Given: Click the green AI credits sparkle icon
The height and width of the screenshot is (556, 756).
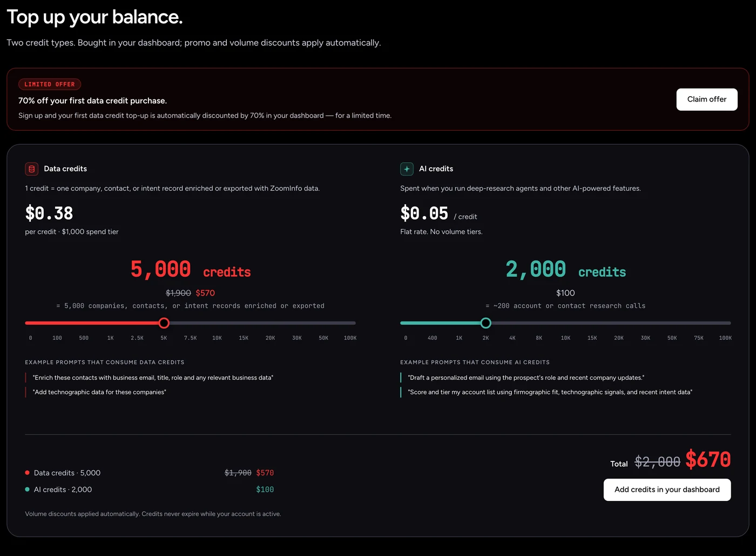Looking at the screenshot, I should pos(407,169).
